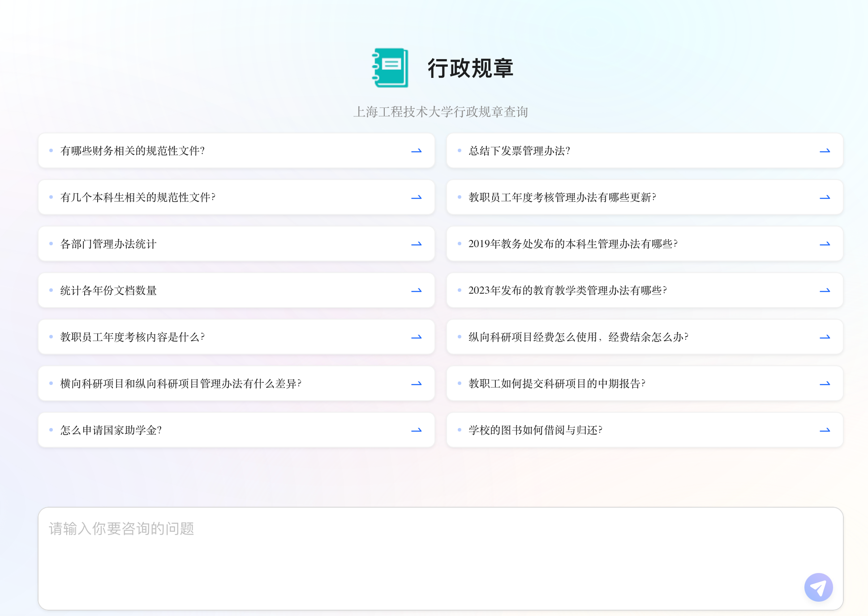The width and height of the screenshot is (868, 616).
Task: Choose question 教职员工年度考核管理办法有哪些更新?
Action: coord(645,197)
